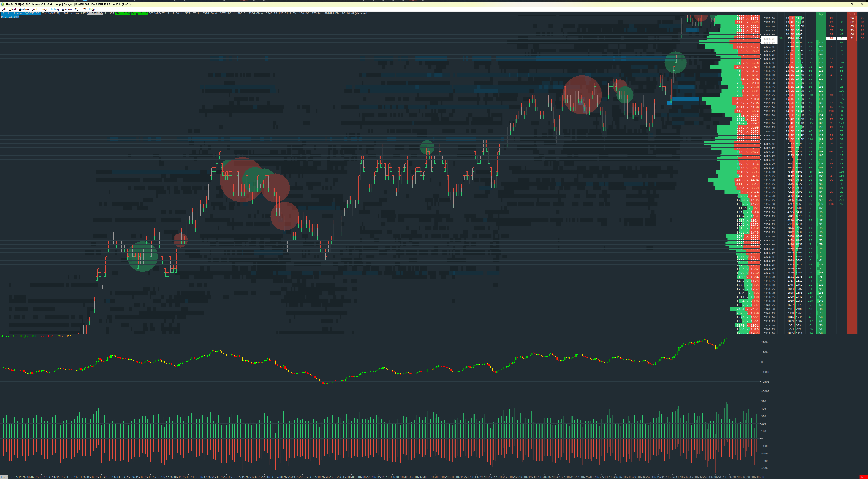
Task: Open the CB menu
Action: [77, 9]
